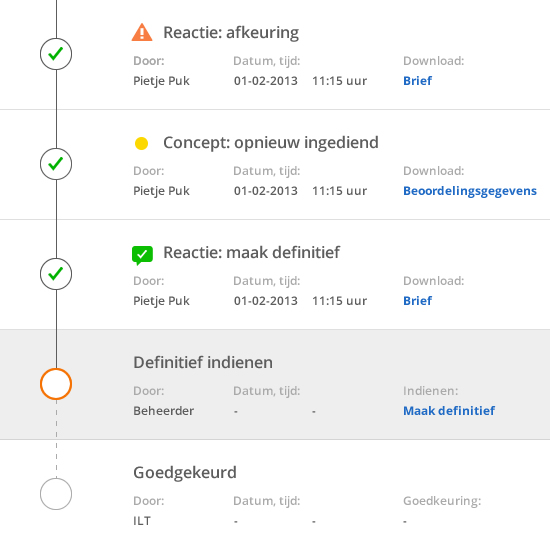Click ILT in the Goedgekeurd row
The image size is (550, 550).
(x=142, y=521)
